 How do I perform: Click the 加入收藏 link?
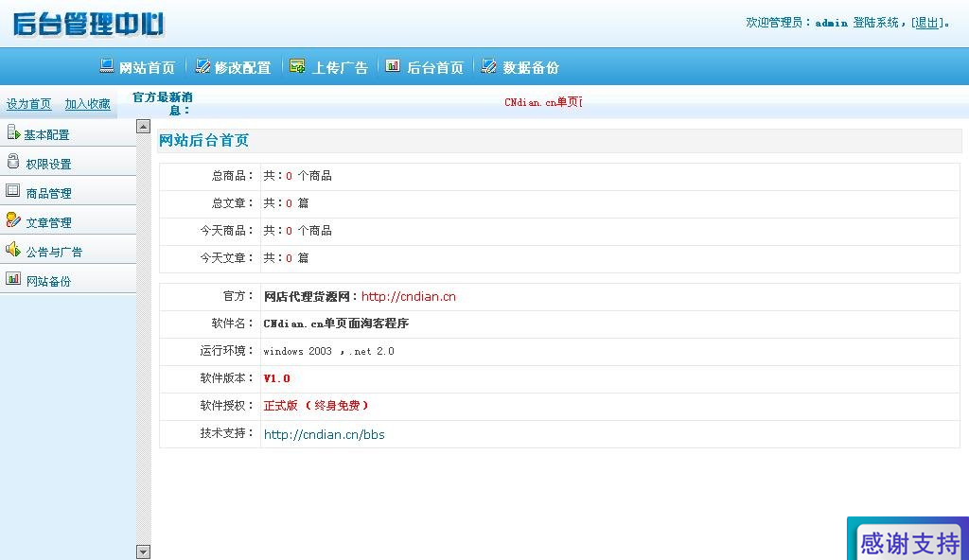pyautogui.click(x=88, y=104)
